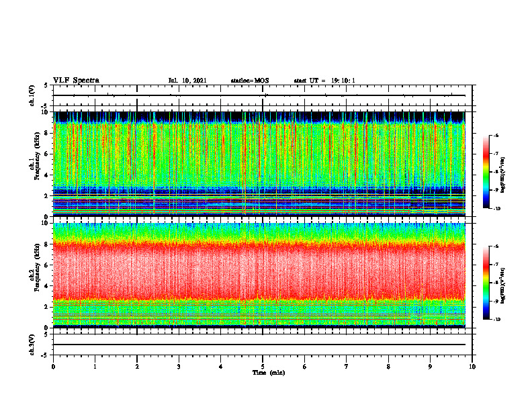This screenshot has width=532, height=411.
Task: Click the "Time (min)" x-axis label
Action: tap(269, 373)
